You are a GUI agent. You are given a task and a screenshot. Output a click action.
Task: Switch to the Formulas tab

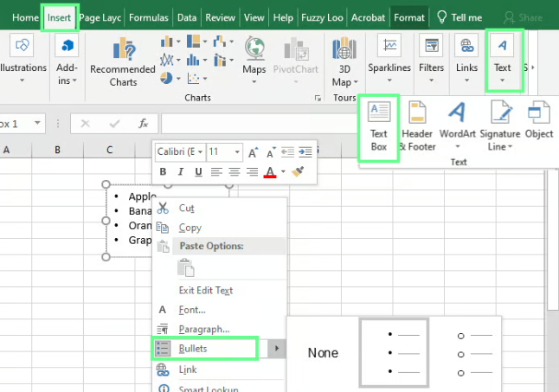click(149, 17)
